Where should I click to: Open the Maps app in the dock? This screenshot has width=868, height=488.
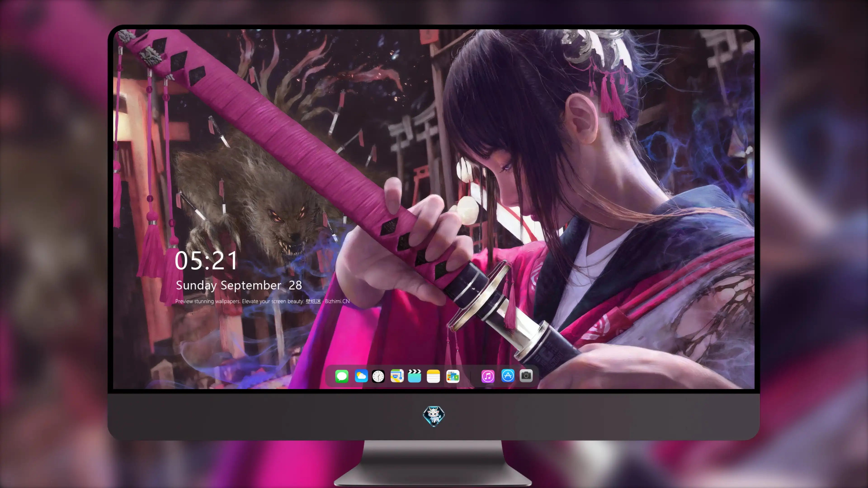[x=397, y=376]
